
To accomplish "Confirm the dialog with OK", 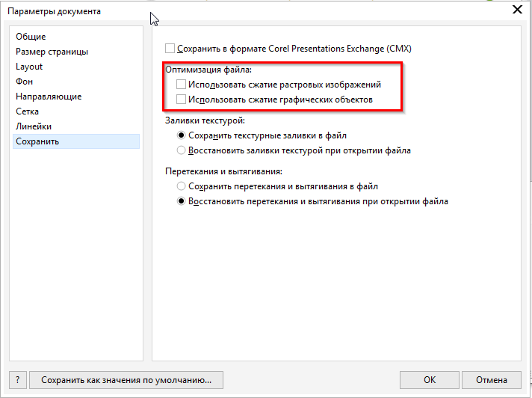I will [430, 380].
